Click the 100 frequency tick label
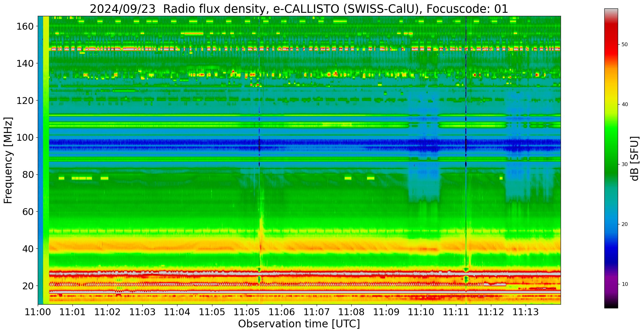 [x=25, y=138]
